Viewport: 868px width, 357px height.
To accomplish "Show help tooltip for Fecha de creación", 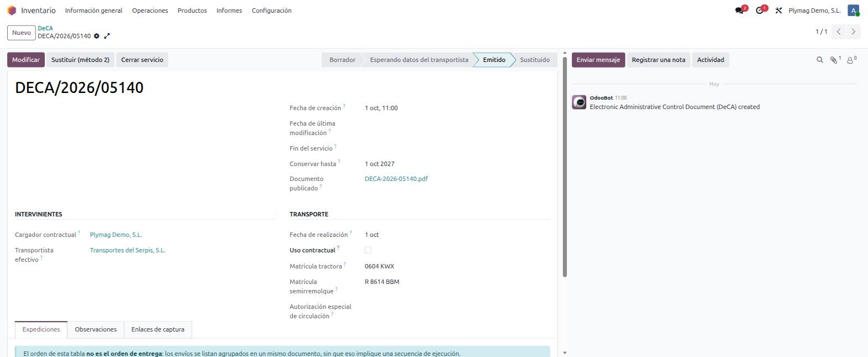I will coord(344,106).
